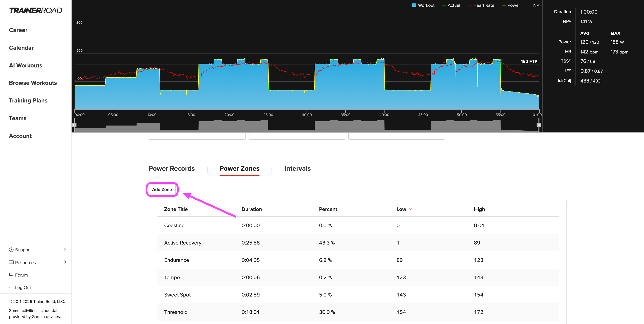Select the Power Zones tab
Viewport: 644px width, 324px height.
(239, 169)
